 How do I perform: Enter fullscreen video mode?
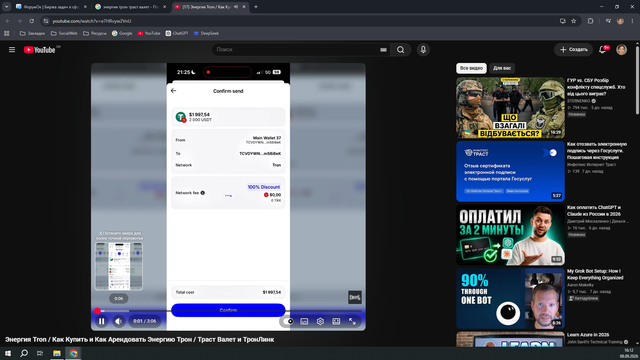[352, 321]
